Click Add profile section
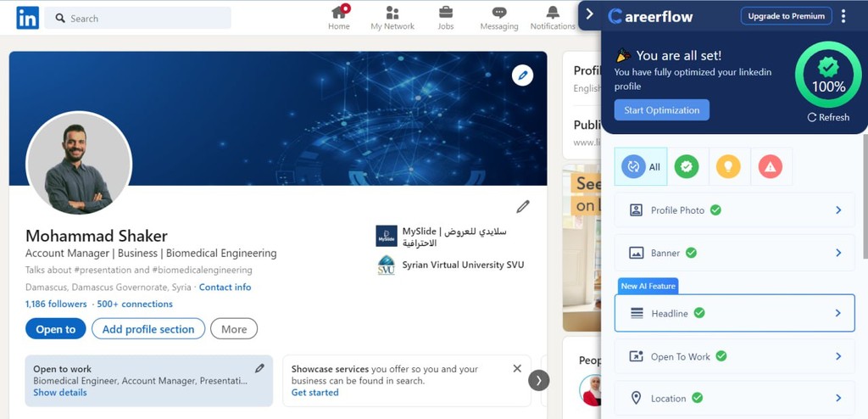This screenshot has height=419, width=868. [x=148, y=328]
